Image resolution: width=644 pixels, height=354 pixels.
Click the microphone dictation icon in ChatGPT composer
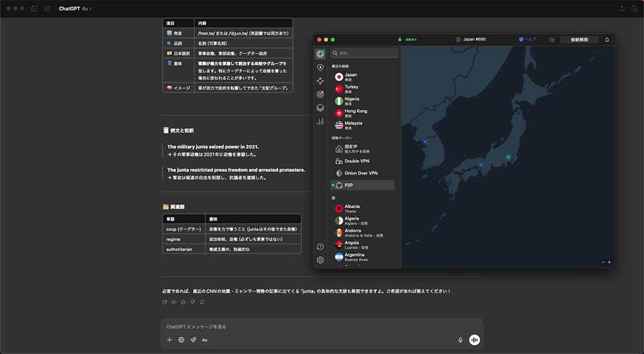pyautogui.click(x=460, y=340)
